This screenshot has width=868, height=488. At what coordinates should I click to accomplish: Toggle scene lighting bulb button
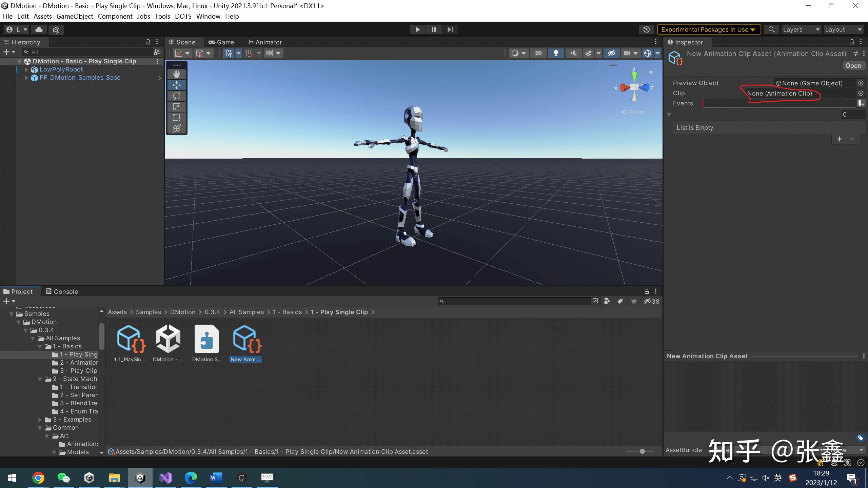(x=556, y=53)
